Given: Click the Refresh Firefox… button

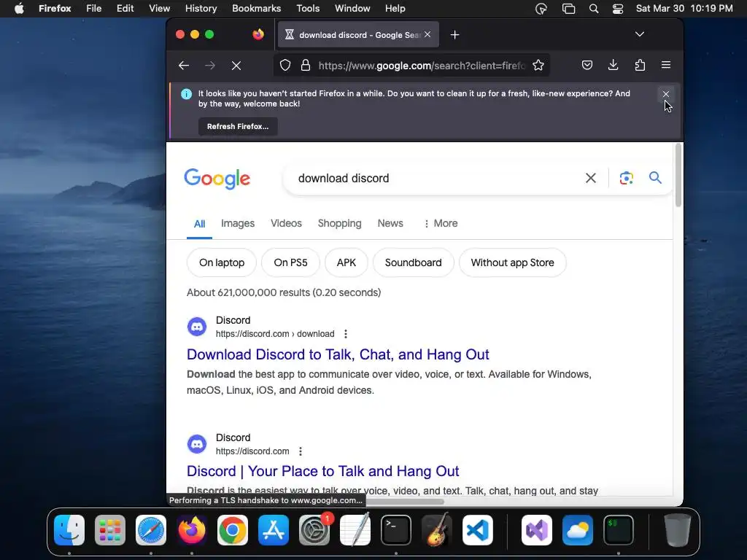Looking at the screenshot, I should (x=238, y=127).
